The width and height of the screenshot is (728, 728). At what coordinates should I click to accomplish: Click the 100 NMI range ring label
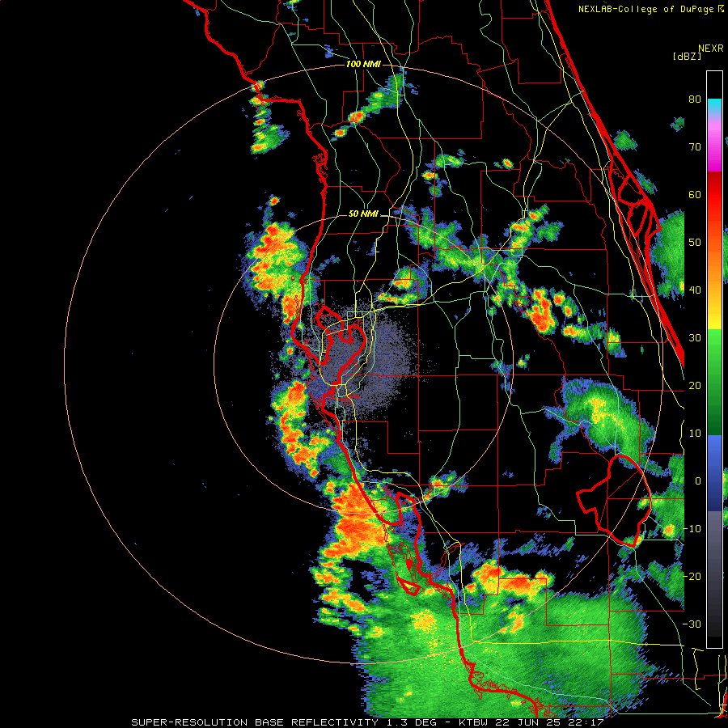(x=363, y=64)
